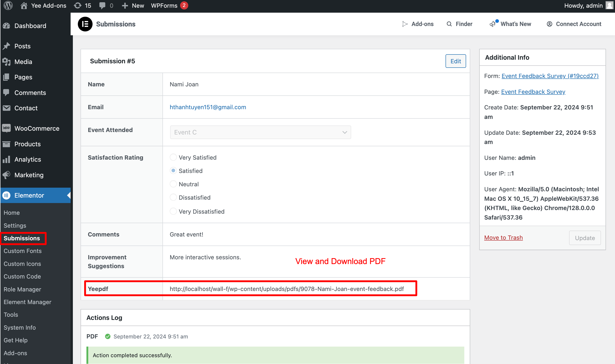Click the Analytics bar chart icon

[7, 159]
